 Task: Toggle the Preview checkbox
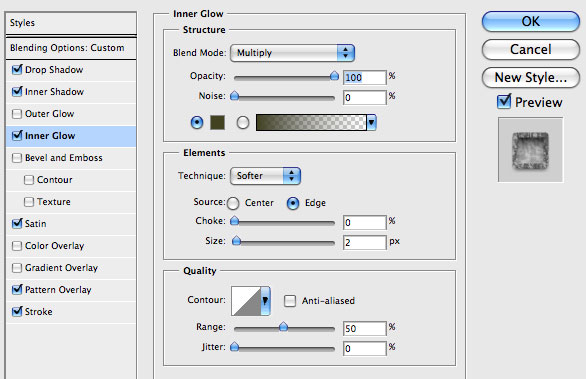[504, 102]
